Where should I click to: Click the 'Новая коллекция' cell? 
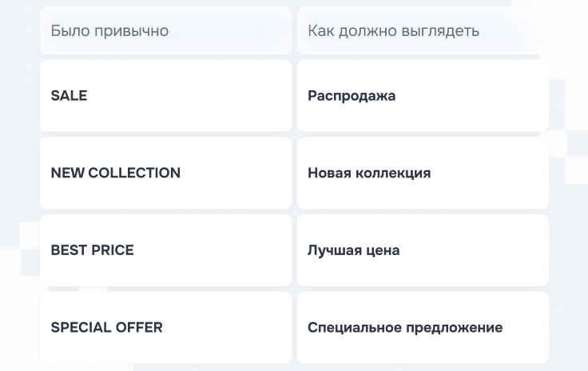423,173
